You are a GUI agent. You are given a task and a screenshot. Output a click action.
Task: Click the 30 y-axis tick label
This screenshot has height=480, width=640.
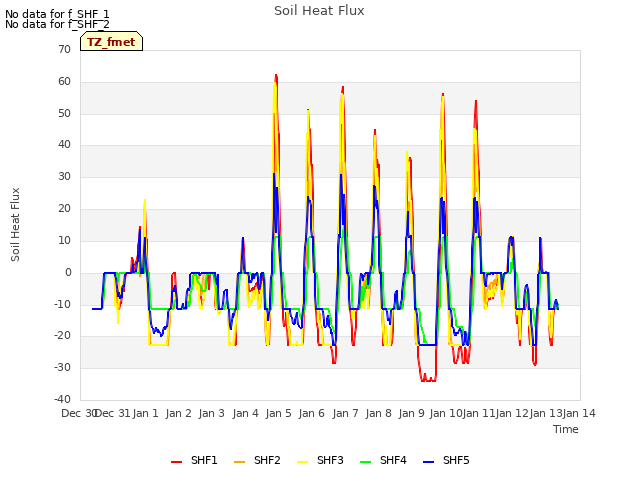(x=64, y=176)
